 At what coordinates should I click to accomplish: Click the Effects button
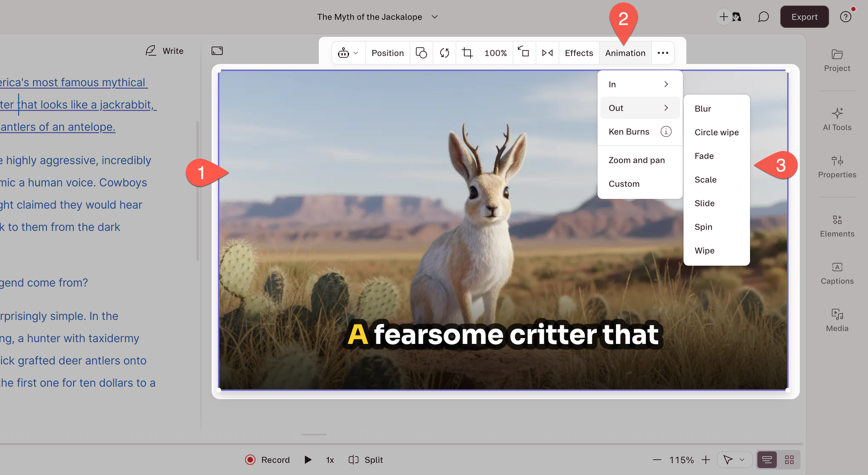578,53
